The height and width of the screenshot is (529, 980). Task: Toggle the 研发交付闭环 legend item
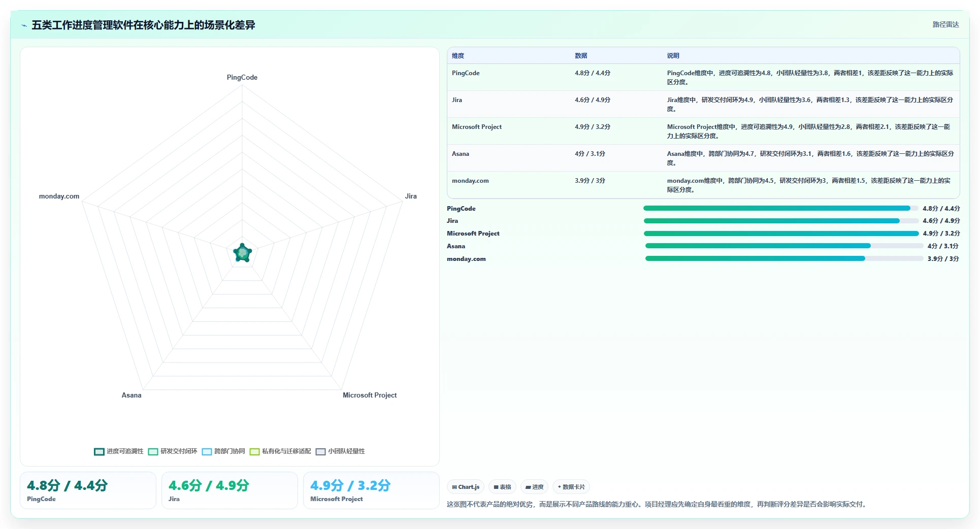coord(173,451)
